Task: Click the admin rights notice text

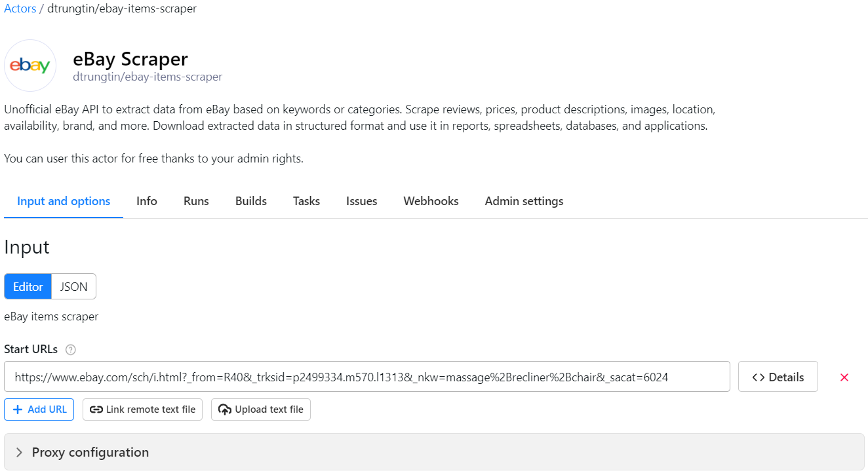Action: (x=153, y=159)
